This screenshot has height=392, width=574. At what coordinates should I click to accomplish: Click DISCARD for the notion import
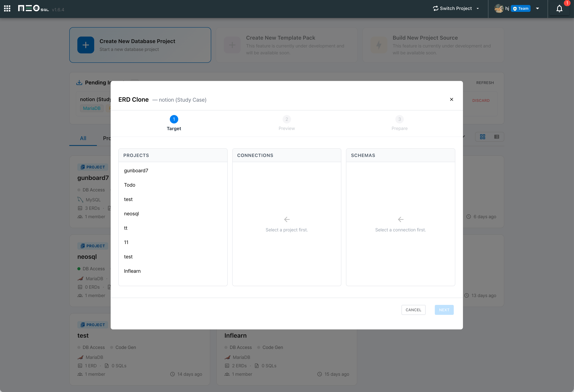coord(481,100)
